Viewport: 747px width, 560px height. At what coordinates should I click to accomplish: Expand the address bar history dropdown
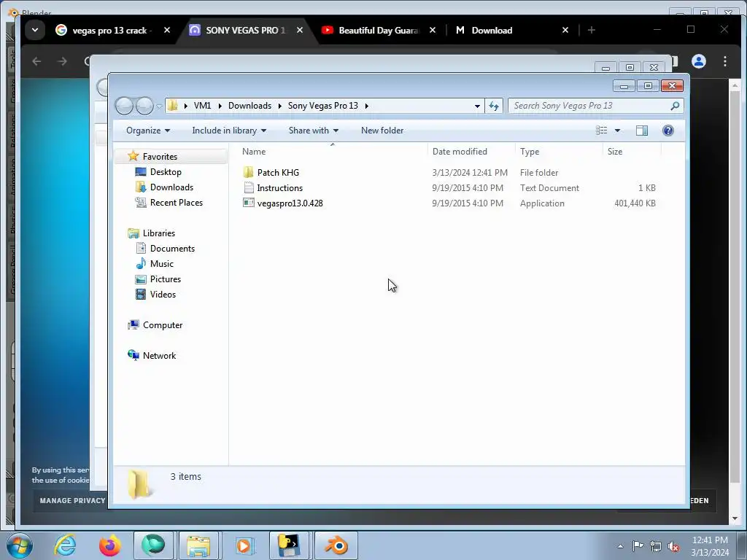pos(477,106)
